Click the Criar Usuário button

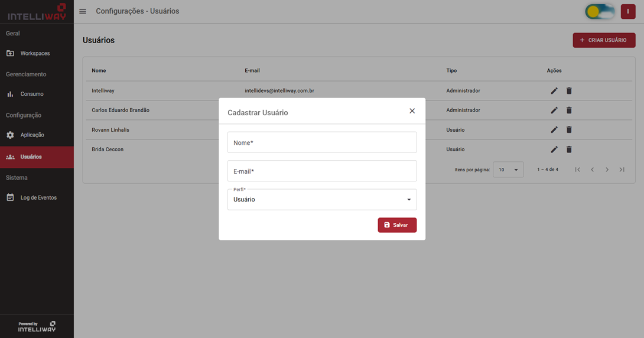tap(604, 40)
